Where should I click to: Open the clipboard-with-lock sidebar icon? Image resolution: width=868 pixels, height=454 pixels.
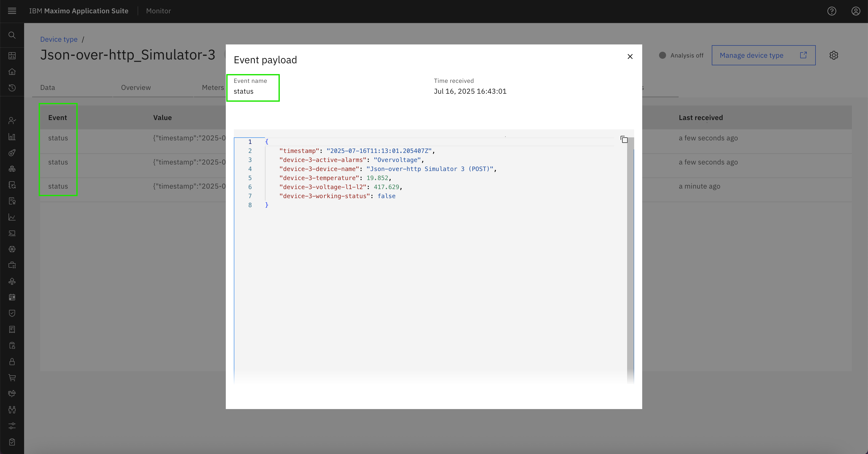[x=12, y=346]
